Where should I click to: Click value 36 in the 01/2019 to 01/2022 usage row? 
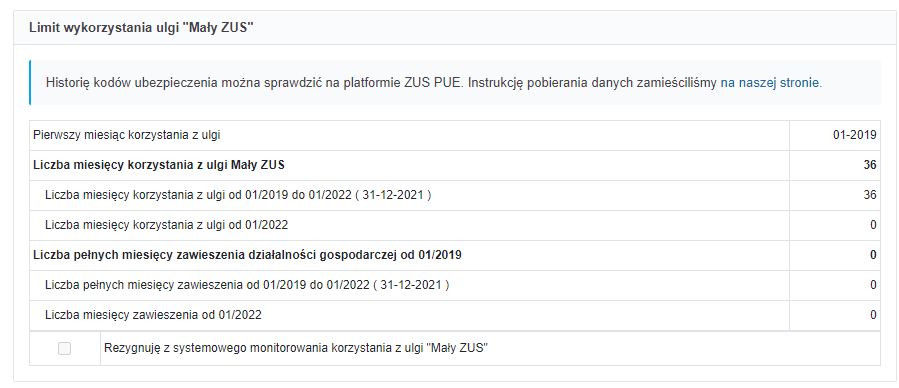870,195
